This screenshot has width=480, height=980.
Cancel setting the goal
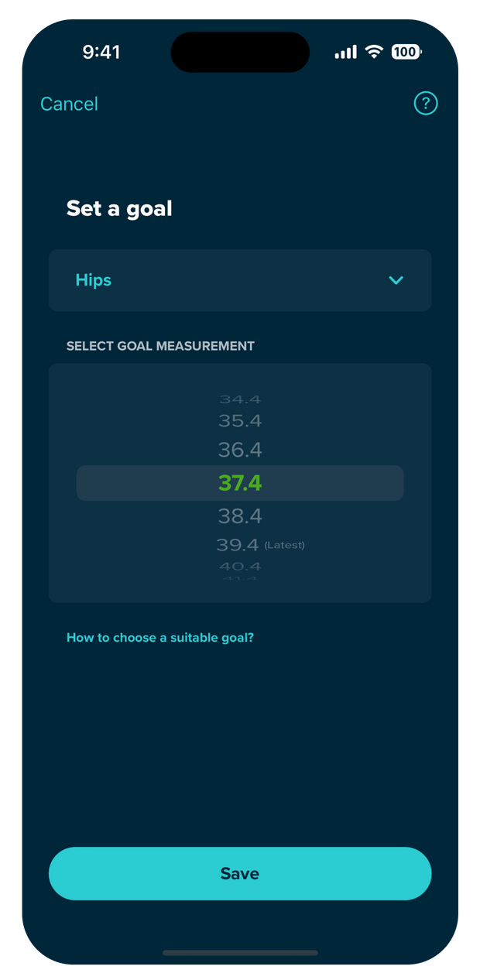(69, 104)
